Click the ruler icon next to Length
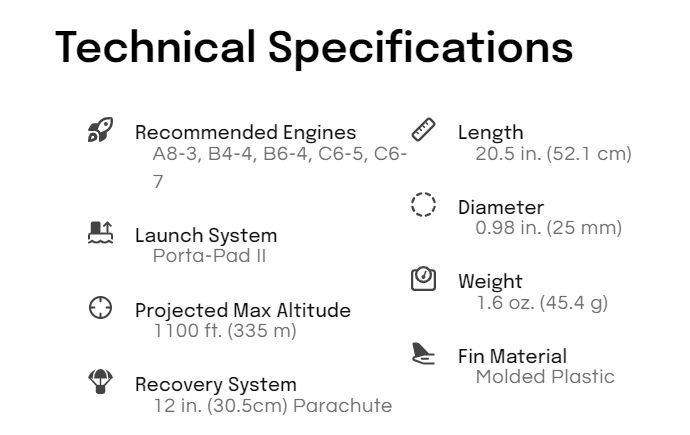This screenshot has height=435, width=690. pos(424,130)
